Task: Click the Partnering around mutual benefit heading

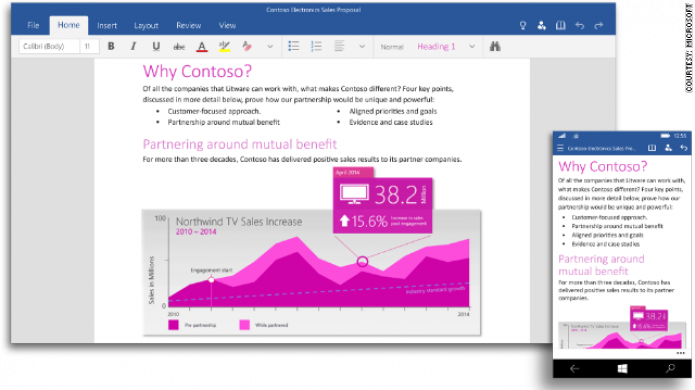Action: 240,144
